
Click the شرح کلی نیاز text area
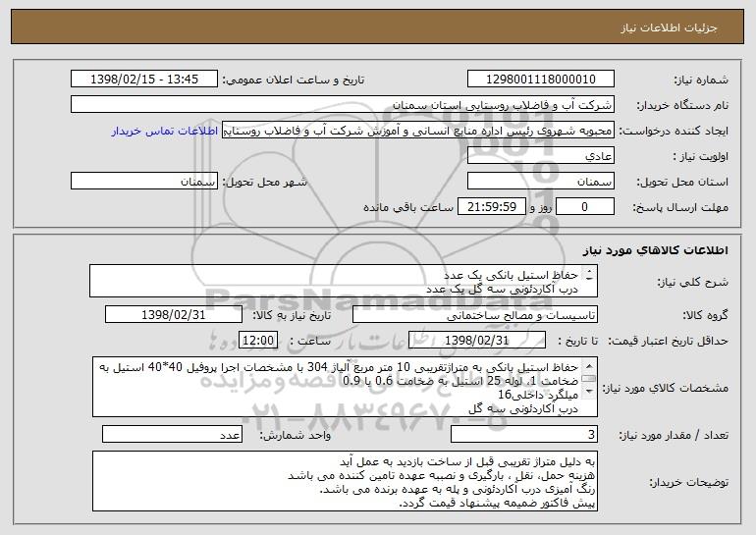point(344,281)
